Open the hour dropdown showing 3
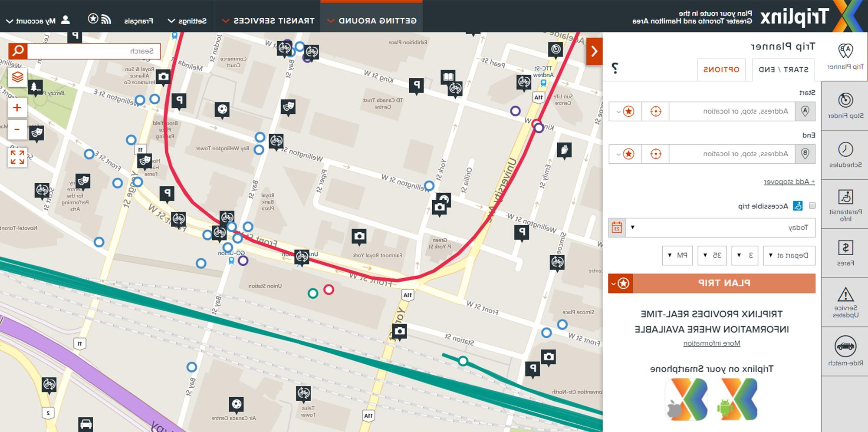Viewport: 868px width, 432px height. click(x=745, y=255)
